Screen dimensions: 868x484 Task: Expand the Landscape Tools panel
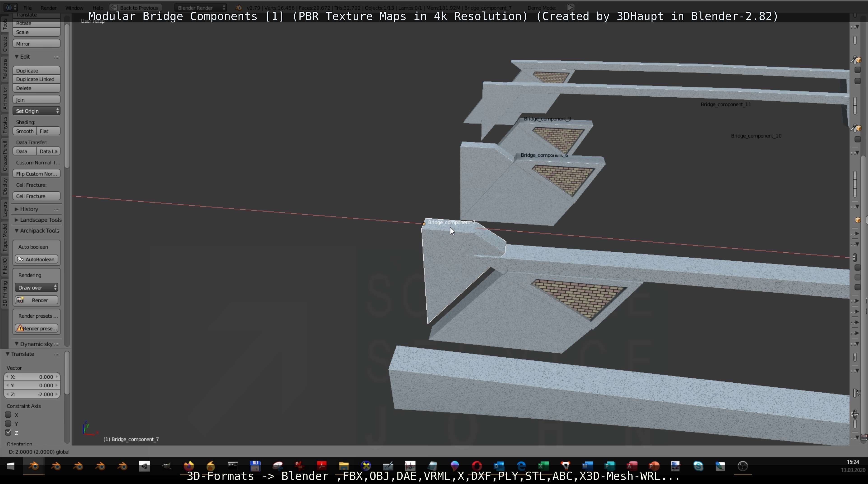16,220
